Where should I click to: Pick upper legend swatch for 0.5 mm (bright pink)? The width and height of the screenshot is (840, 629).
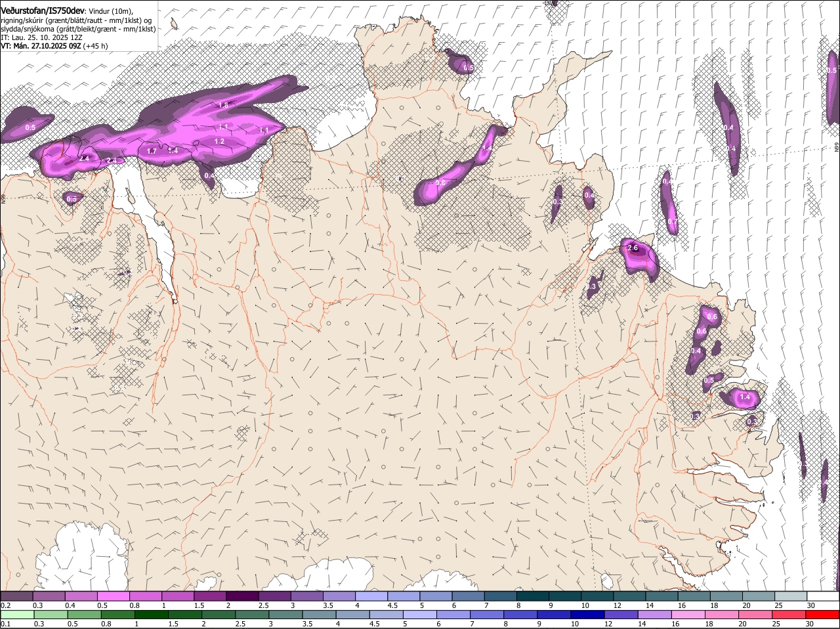(113, 596)
